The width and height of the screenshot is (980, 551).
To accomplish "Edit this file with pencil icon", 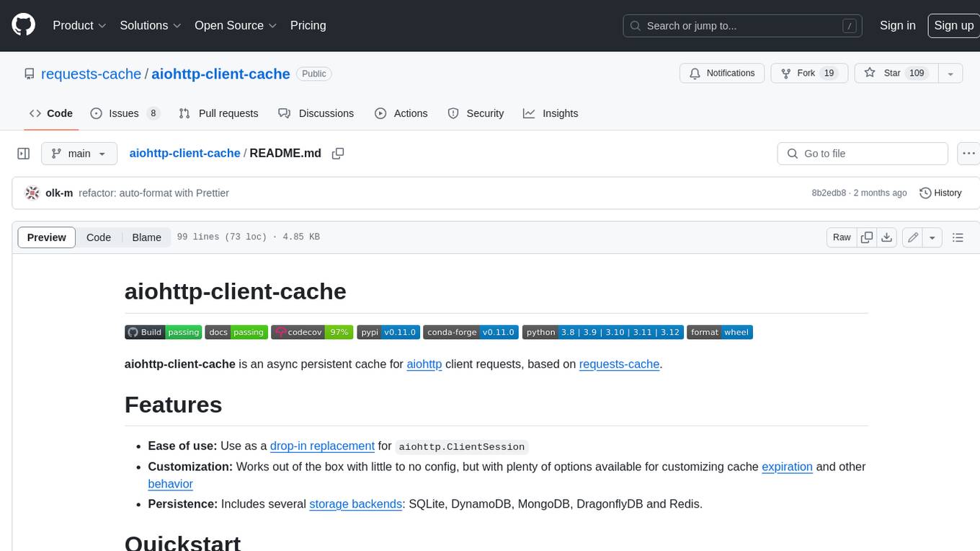I will [x=913, y=237].
